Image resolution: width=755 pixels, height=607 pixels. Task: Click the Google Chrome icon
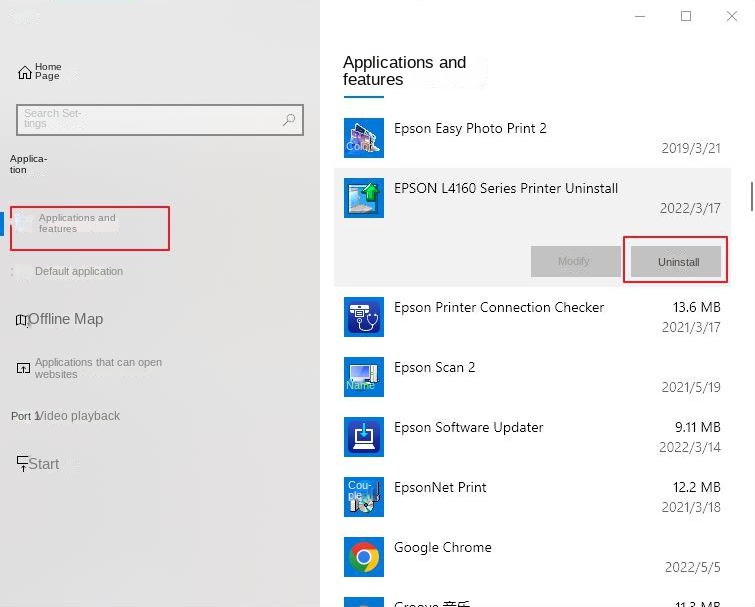(363, 556)
